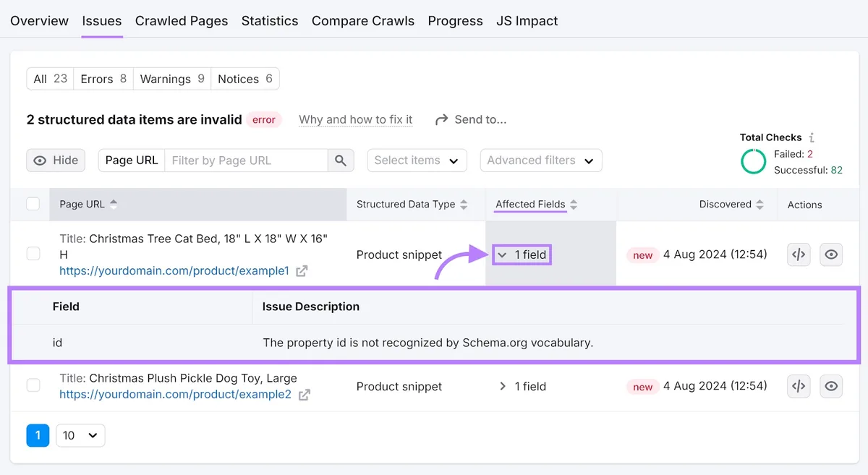This screenshot has width=868, height=475.
Task: View source code for example1 row
Action: 799,254
